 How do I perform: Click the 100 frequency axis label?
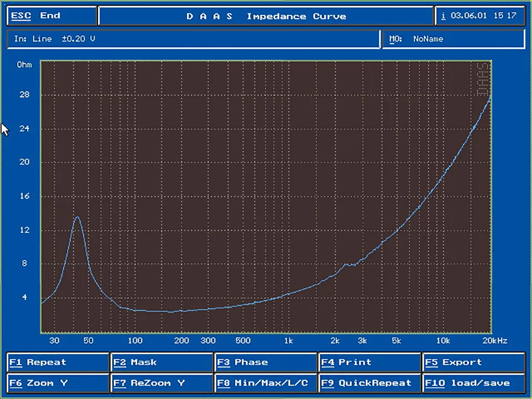coord(135,341)
